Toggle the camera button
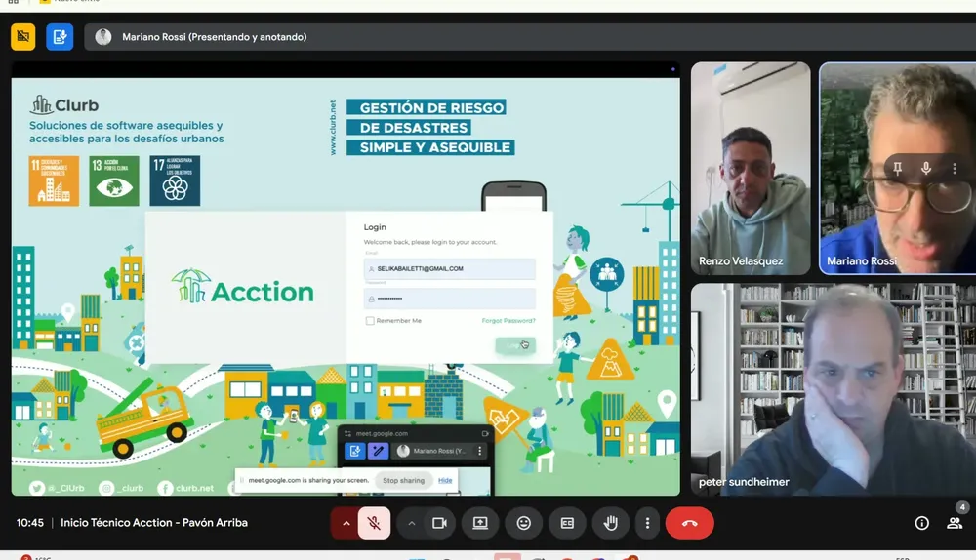976x560 pixels. point(439,523)
